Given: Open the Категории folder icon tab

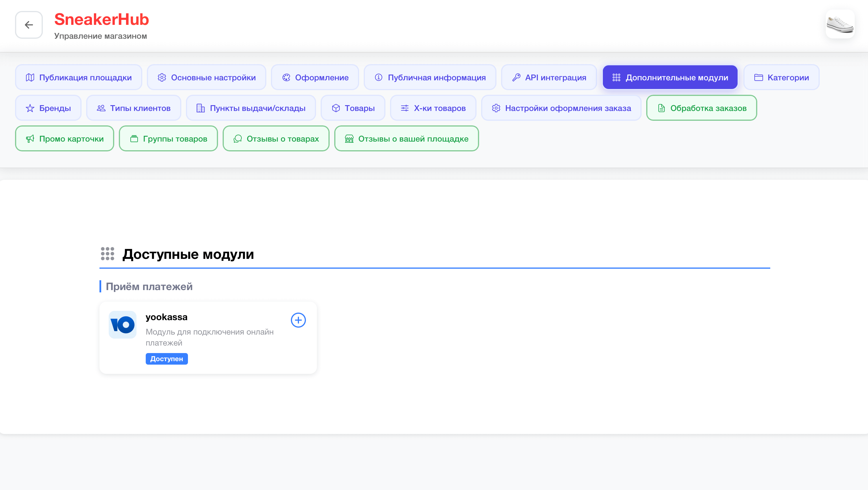Looking at the screenshot, I should (x=758, y=77).
